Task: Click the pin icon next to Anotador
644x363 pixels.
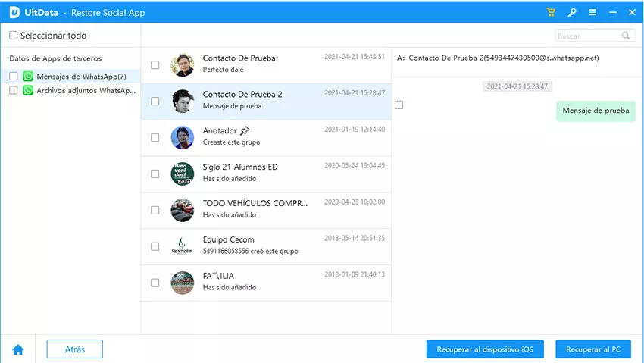Action: [x=245, y=130]
